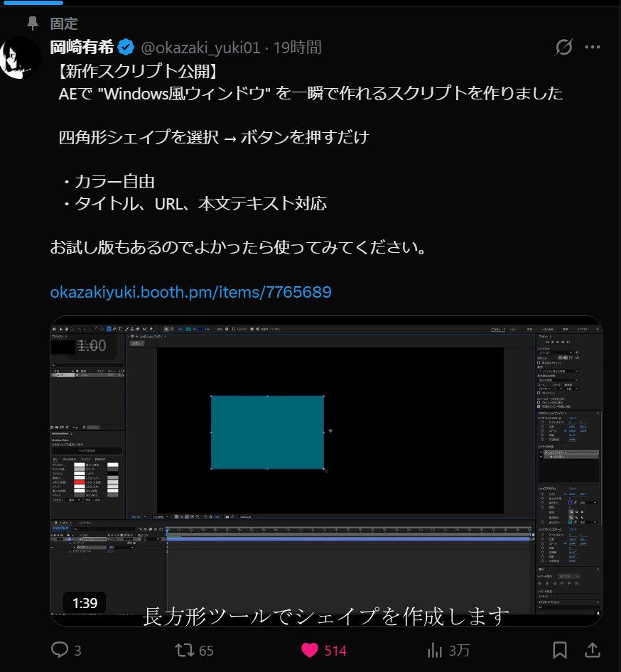This screenshot has height=672, width=621.
Task: Open the share arrow icon
Action: [593, 650]
